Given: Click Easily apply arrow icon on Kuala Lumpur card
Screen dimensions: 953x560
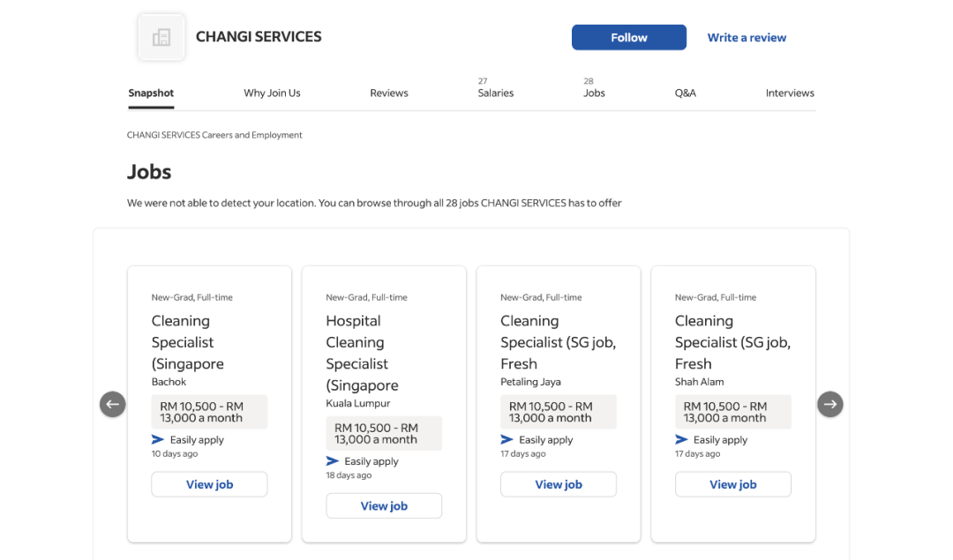Looking at the screenshot, I should click(332, 461).
